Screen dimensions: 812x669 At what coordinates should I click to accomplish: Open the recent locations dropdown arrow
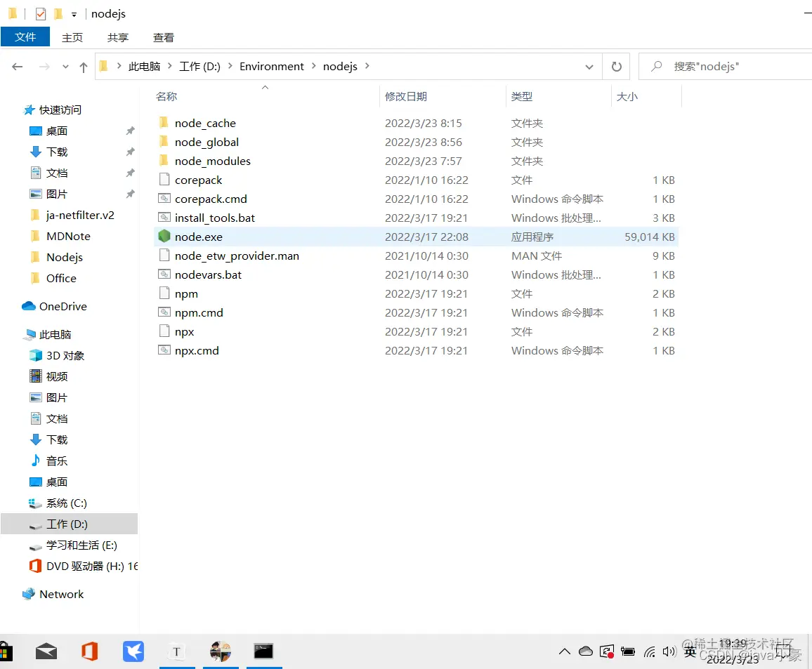(x=65, y=67)
